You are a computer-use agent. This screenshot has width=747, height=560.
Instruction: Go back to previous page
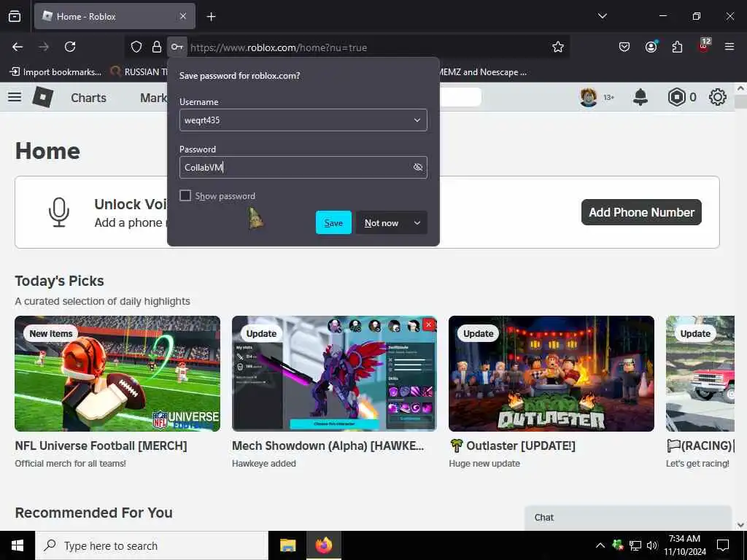click(18, 47)
